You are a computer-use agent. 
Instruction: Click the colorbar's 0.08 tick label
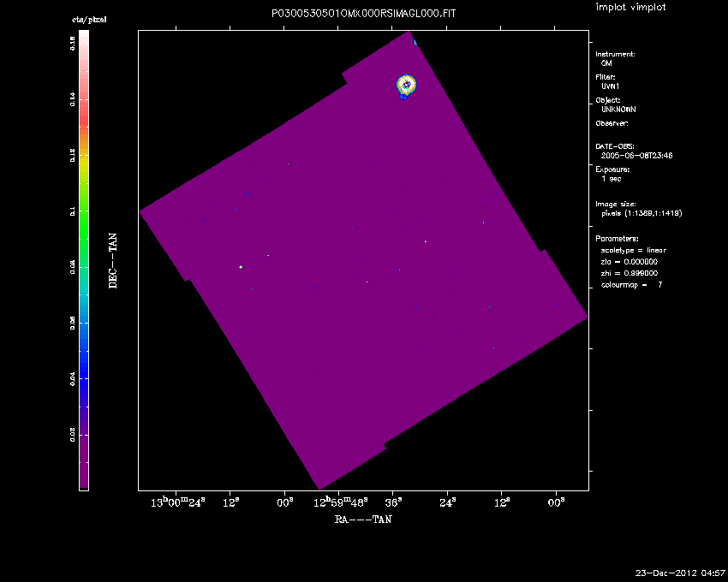click(73, 267)
